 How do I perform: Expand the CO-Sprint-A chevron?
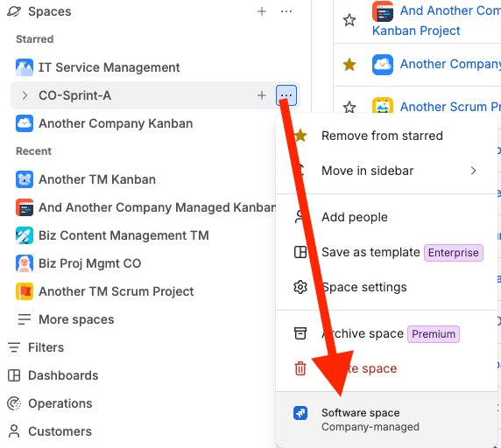(x=25, y=95)
